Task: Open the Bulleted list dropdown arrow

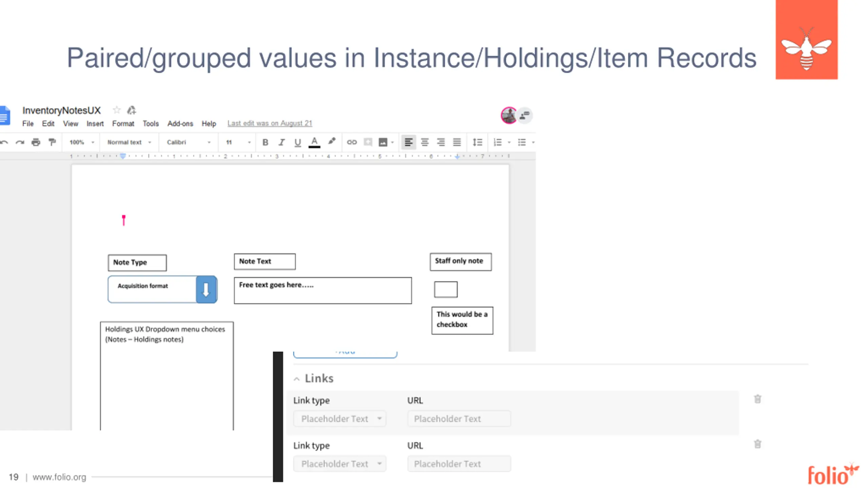Action: click(x=533, y=142)
